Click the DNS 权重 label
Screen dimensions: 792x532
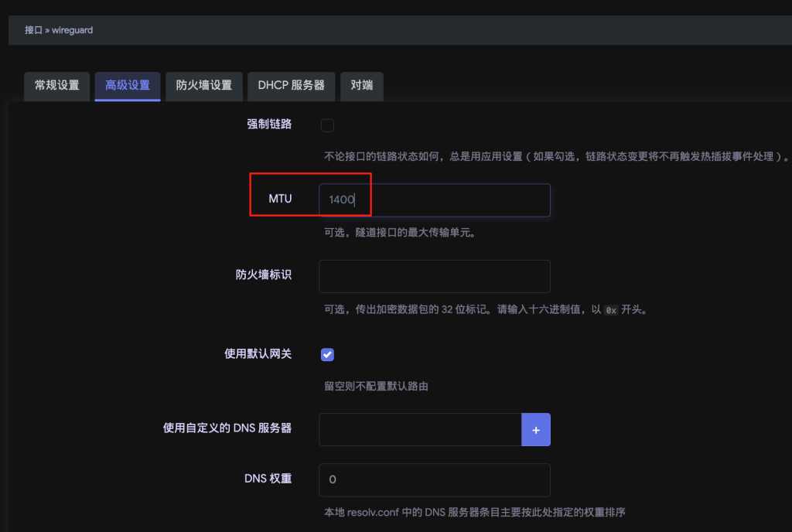(x=268, y=479)
